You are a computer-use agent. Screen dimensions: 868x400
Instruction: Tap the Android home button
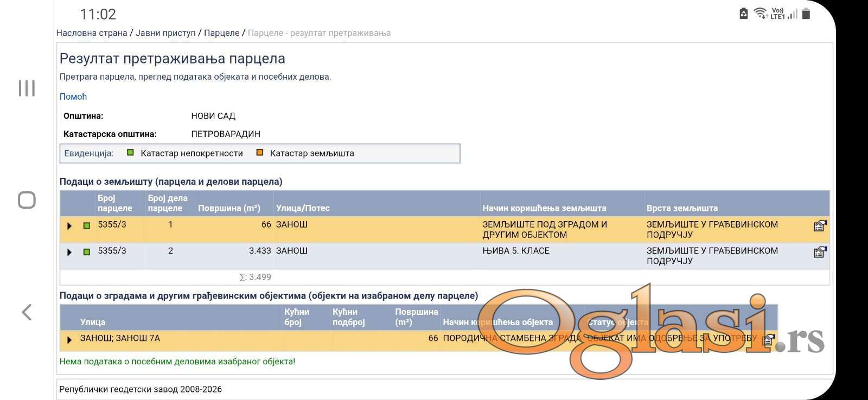pos(27,200)
